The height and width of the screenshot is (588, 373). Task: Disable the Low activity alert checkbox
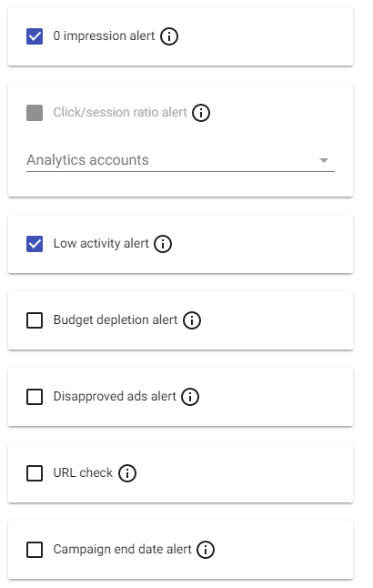pos(35,244)
